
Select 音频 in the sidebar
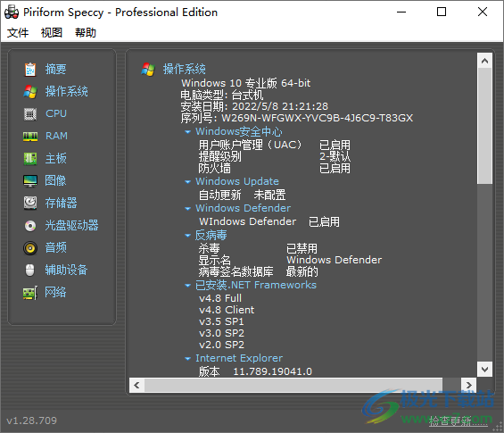56,247
